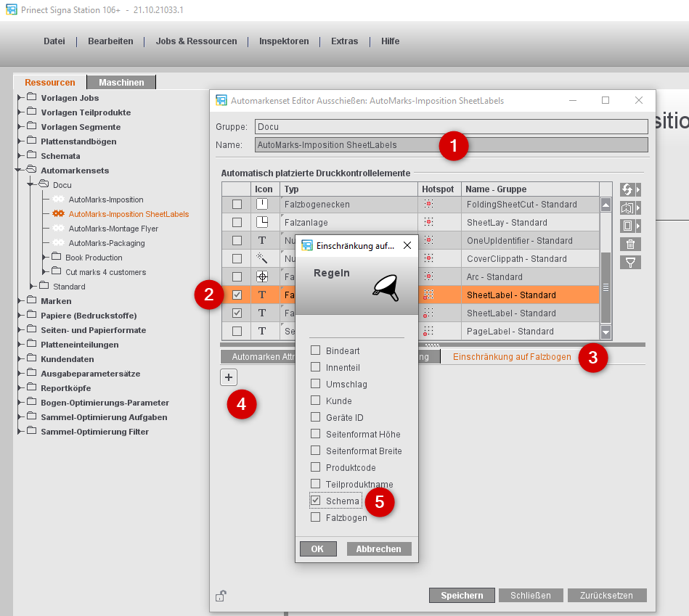Click the page marks icon with arrow
The height and width of the screenshot is (616, 689).
click(627, 208)
